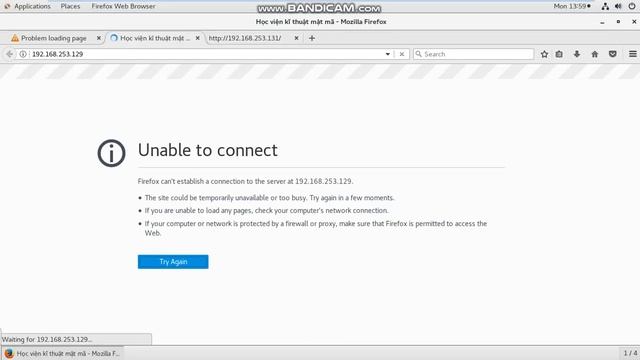
Task: Open Firefox Web Browser menu in top bar
Action: [123, 6]
